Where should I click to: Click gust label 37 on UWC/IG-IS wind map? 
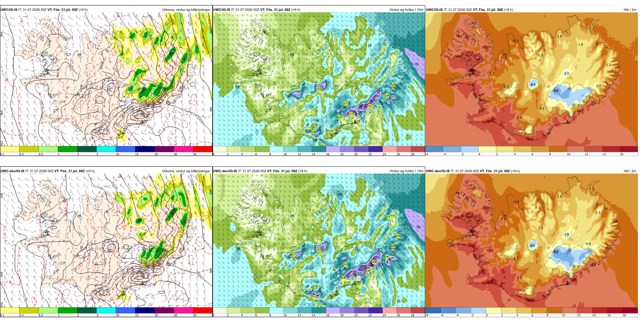(351, 114)
